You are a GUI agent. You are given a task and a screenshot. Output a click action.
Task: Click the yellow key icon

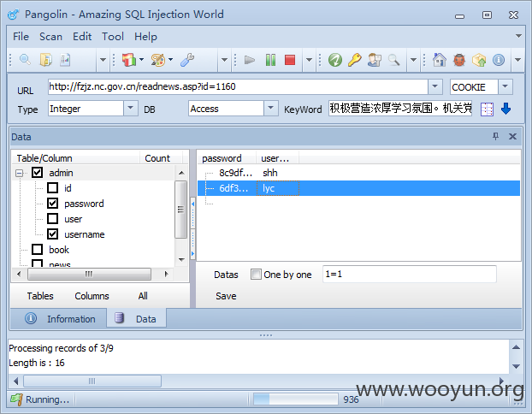pos(355,60)
